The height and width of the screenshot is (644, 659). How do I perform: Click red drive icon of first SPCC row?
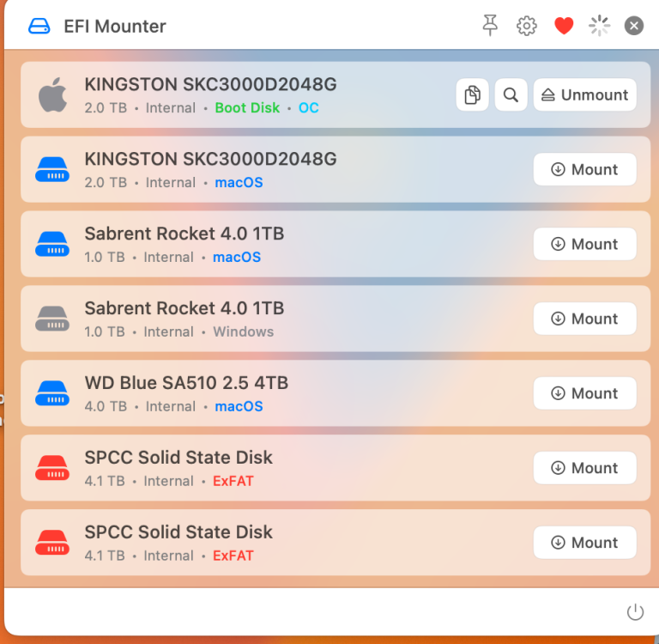(x=52, y=467)
